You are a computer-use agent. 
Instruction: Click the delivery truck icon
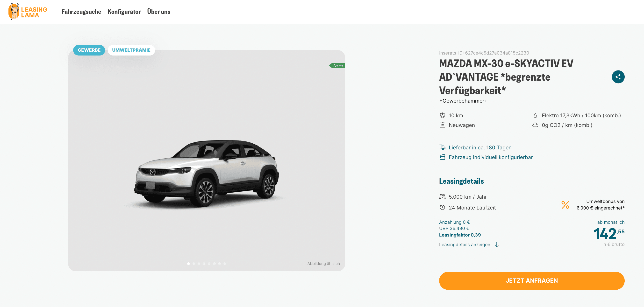(x=442, y=147)
